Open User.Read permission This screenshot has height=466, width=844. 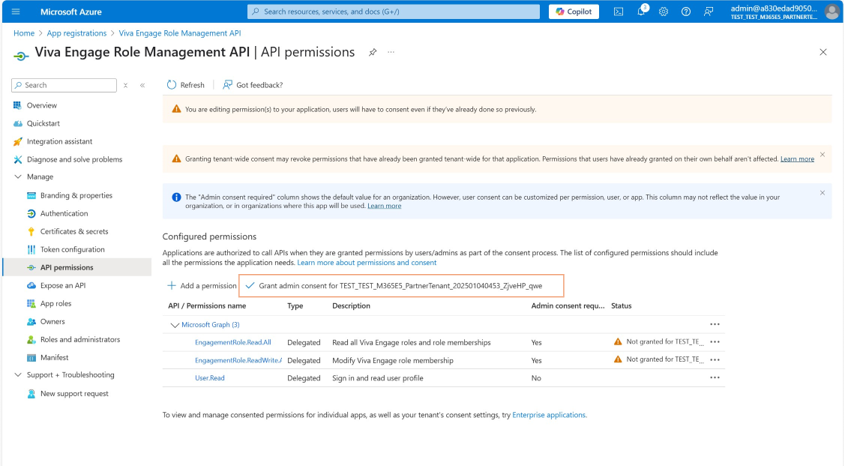(209, 378)
